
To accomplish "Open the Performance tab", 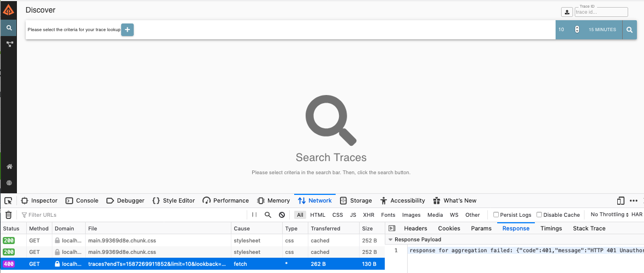I will 226,200.
